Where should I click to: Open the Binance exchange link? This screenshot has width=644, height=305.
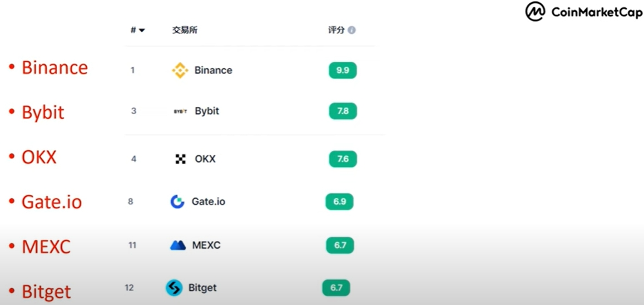pos(213,70)
